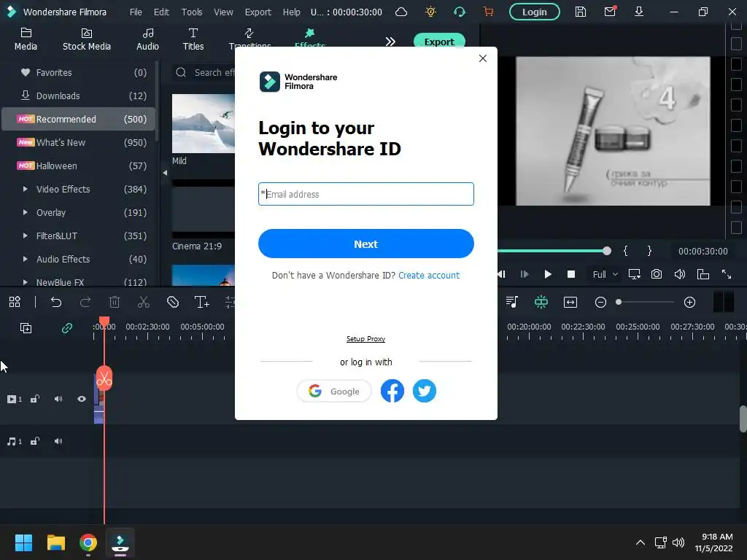Expand the Filter&LUT category

(x=26, y=236)
